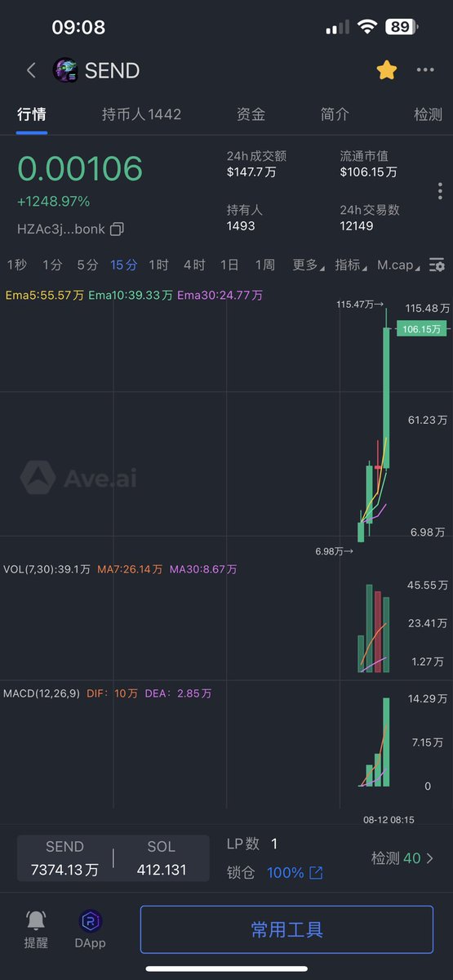Screen dimensions: 453x980
Task: Tap the vertical dots beside market stats
Action: [x=440, y=191]
